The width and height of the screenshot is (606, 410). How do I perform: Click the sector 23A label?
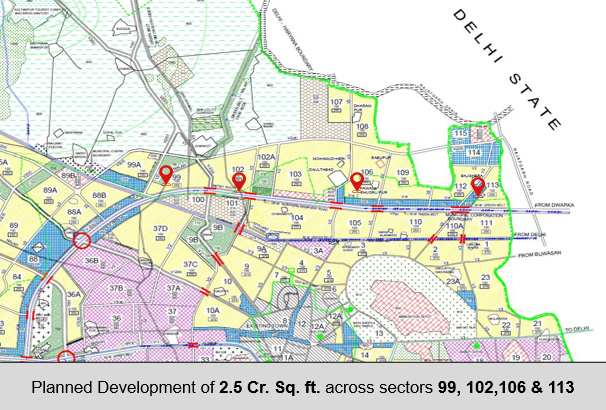pyautogui.click(x=452, y=282)
